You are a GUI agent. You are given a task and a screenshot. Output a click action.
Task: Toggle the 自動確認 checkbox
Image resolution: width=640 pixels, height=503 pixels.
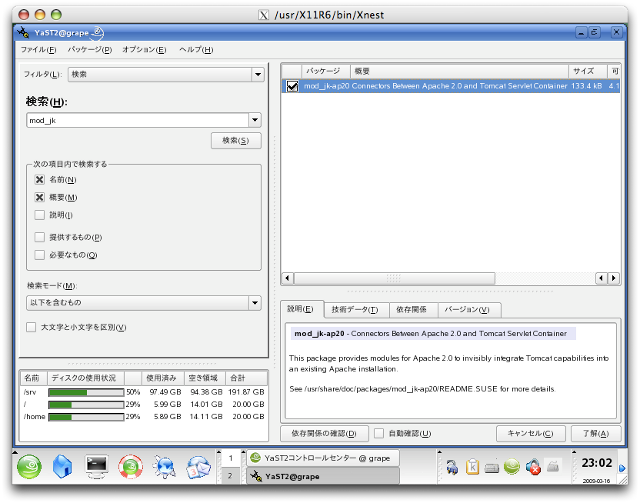(379, 433)
